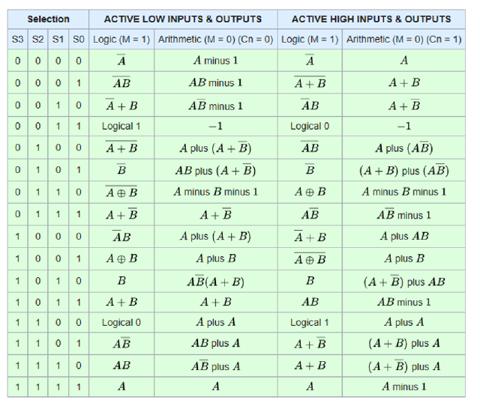The width and height of the screenshot is (480, 406).
Task: Click the Arithmetic (M = 0) (Cn = 0) subheader
Action: (216, 39)
